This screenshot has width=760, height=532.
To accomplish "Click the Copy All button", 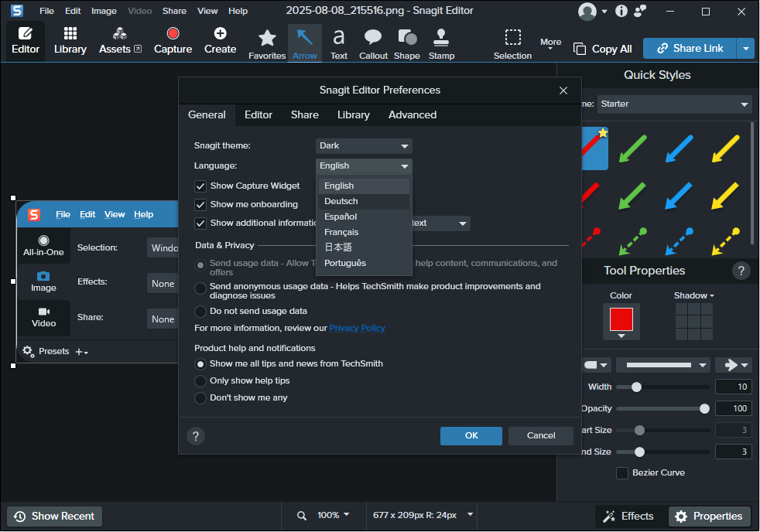I will click(603, 49).
